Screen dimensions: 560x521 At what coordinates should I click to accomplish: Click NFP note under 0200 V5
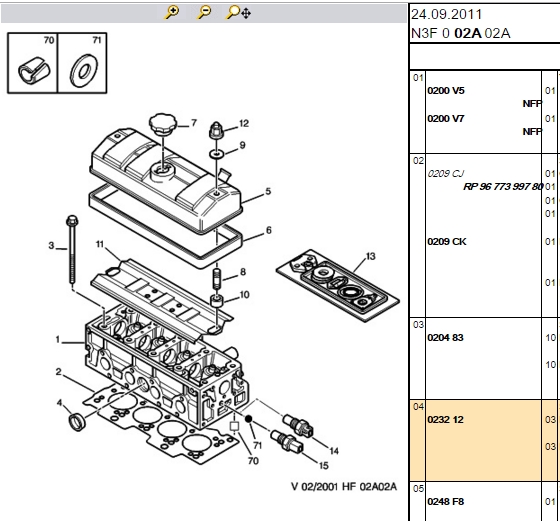(532, 104)
